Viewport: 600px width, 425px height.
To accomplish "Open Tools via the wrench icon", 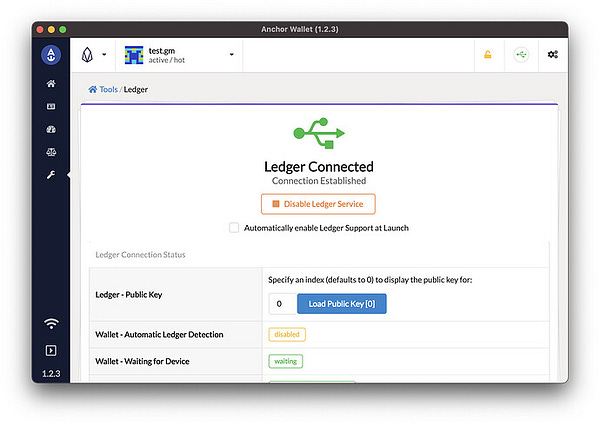I will [x=51, y=175].
